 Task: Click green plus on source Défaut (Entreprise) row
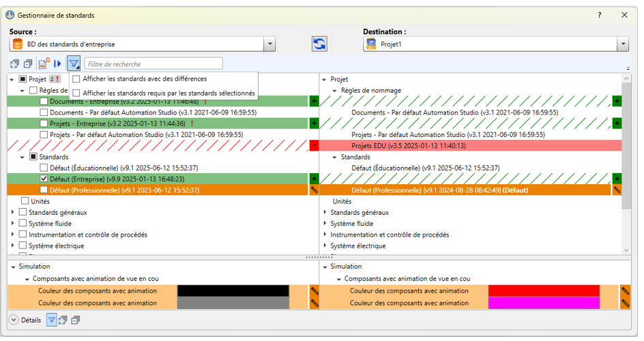(314, 179)
